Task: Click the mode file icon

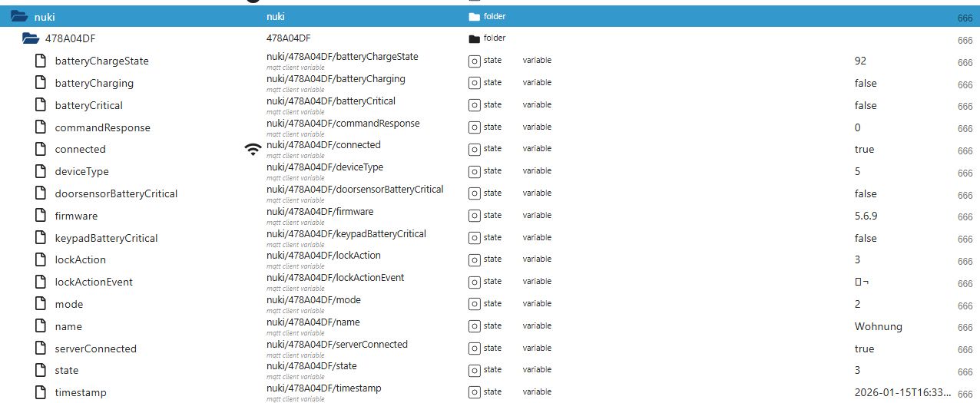Action: pyautogui.click(x=41, y=304)
